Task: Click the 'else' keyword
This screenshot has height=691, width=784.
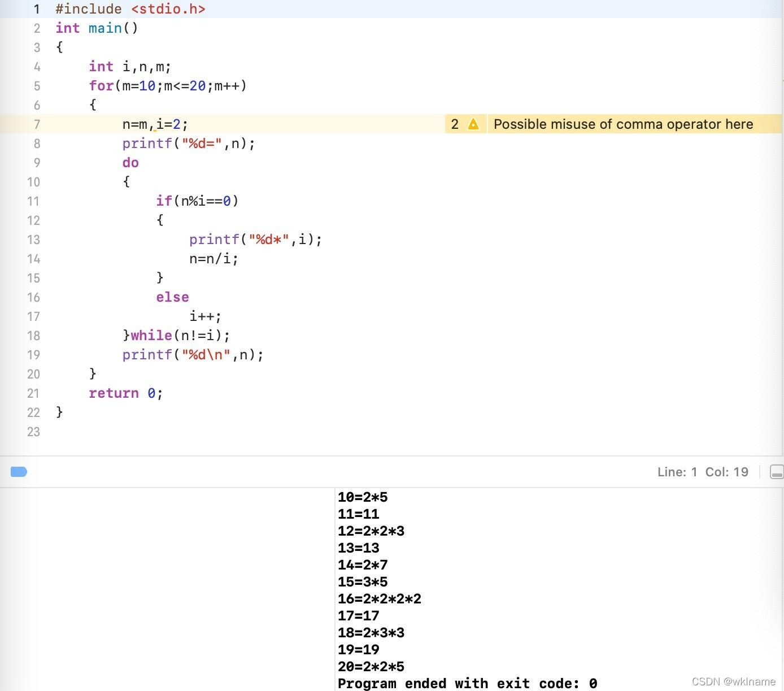Action: tap(172, 297)
